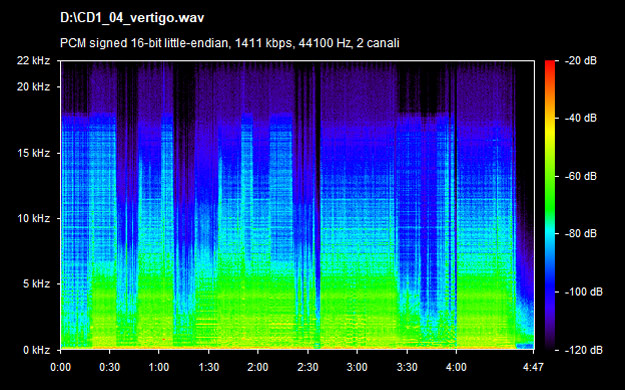625x390 pixels.
Task: Click the 5 kHz frequency axis label
Action: [x=36, y=284]
